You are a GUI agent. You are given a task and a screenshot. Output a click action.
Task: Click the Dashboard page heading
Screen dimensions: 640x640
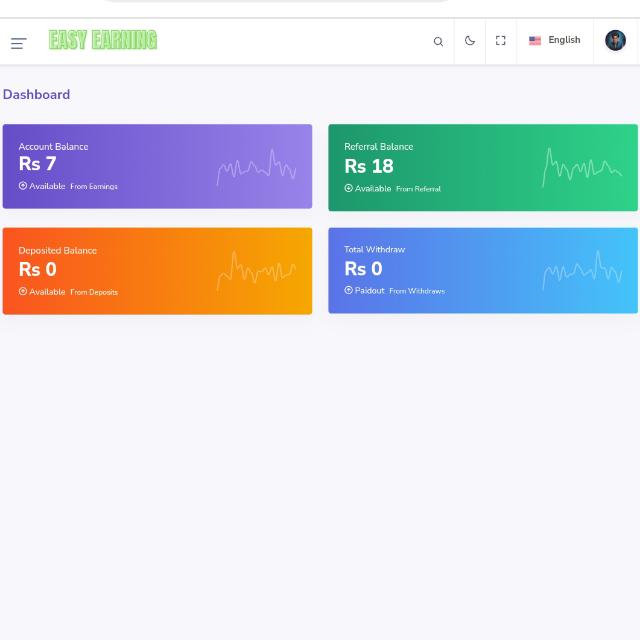[x=36, y=94]
